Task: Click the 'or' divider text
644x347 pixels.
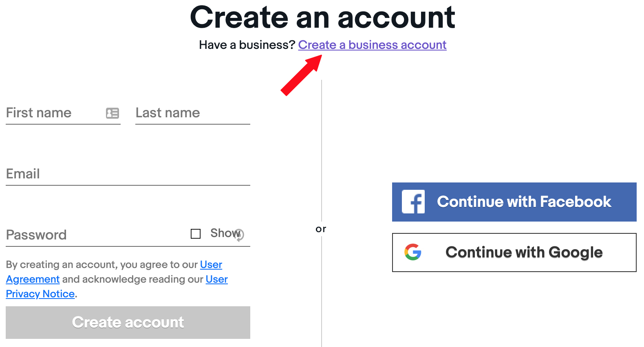Action: (x=321, y=229)
